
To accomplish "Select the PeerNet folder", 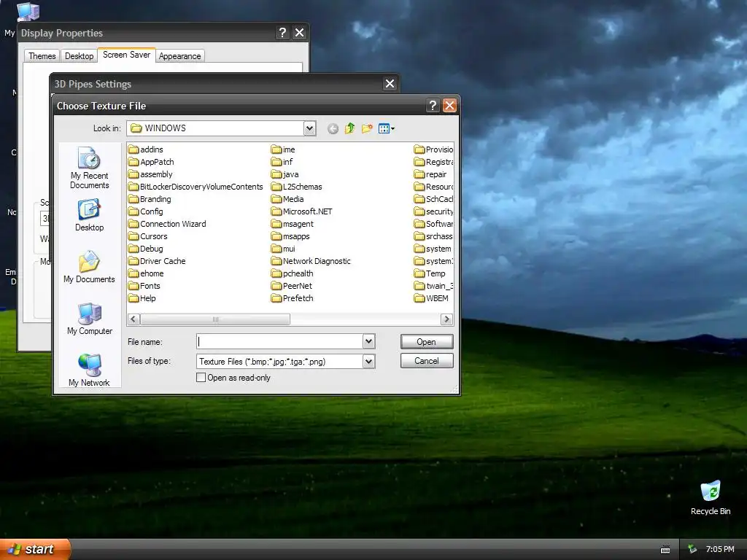I will [292, 286].
